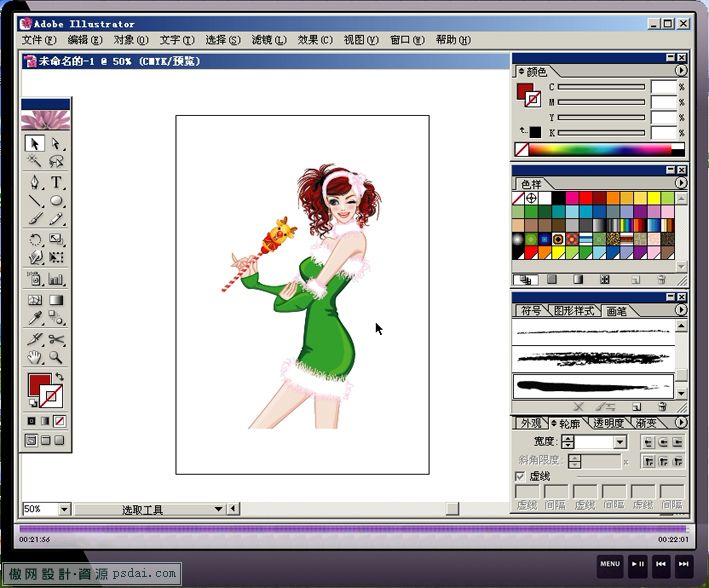Select the Ellipse tool
This screenshot has width=709, height=588.
(56, 200)
